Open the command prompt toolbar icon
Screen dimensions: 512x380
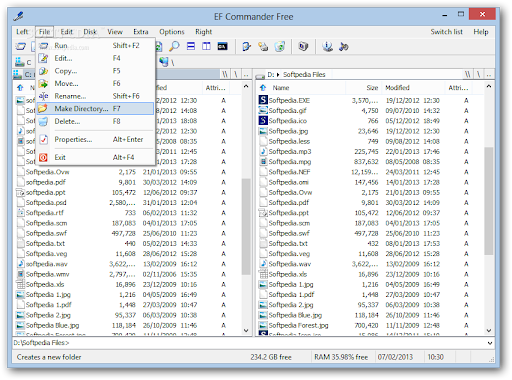coord(222,46)
